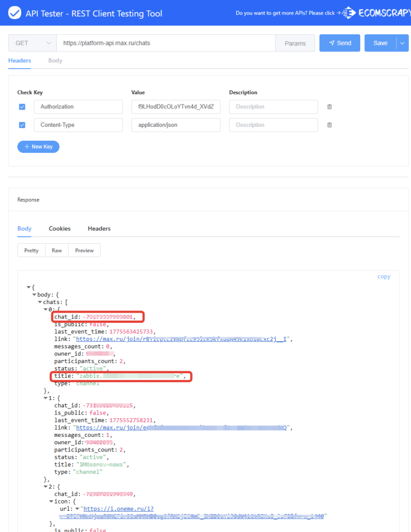Delete the Content-Type header row
Screen dimensions: 411x532
pos(329,125)
